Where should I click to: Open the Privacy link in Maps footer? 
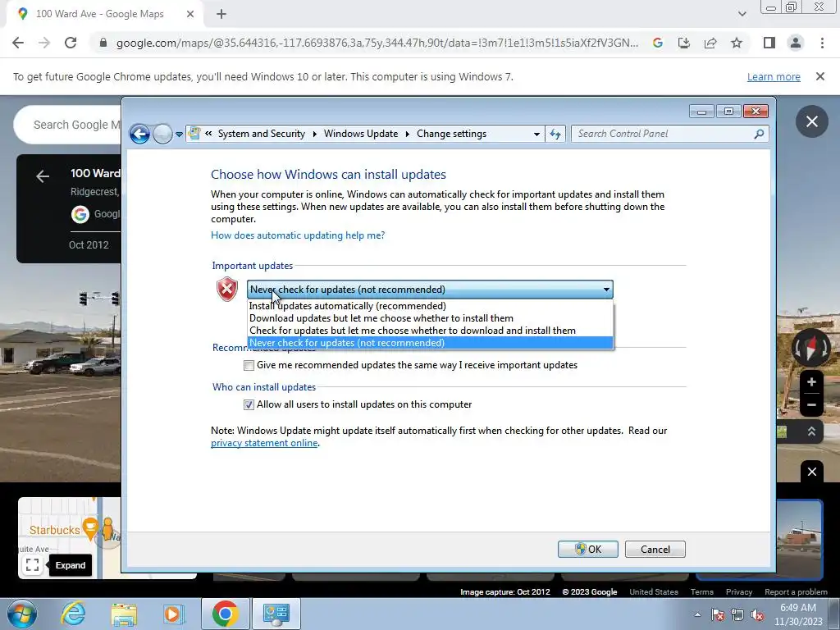pyautogui.click(x=739, y=592)
